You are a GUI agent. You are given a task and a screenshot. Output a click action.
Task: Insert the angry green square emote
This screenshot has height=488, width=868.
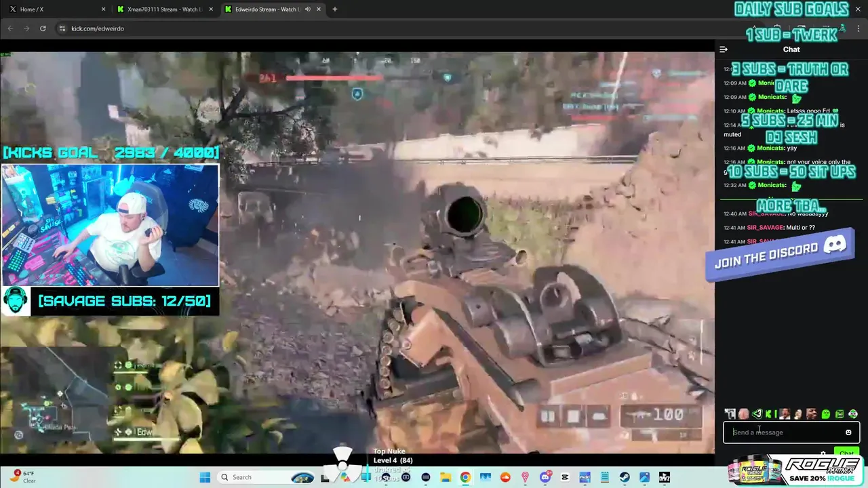point(840,414)
